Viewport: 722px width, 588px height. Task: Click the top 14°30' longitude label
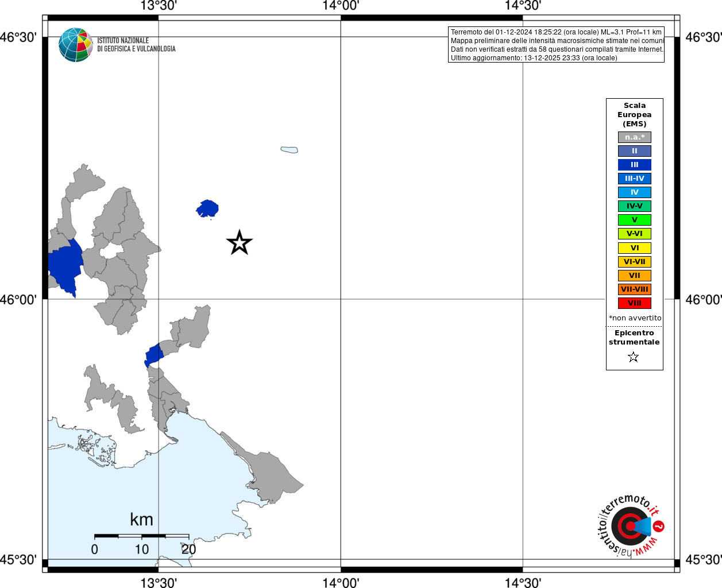click(x=523, y=6)
